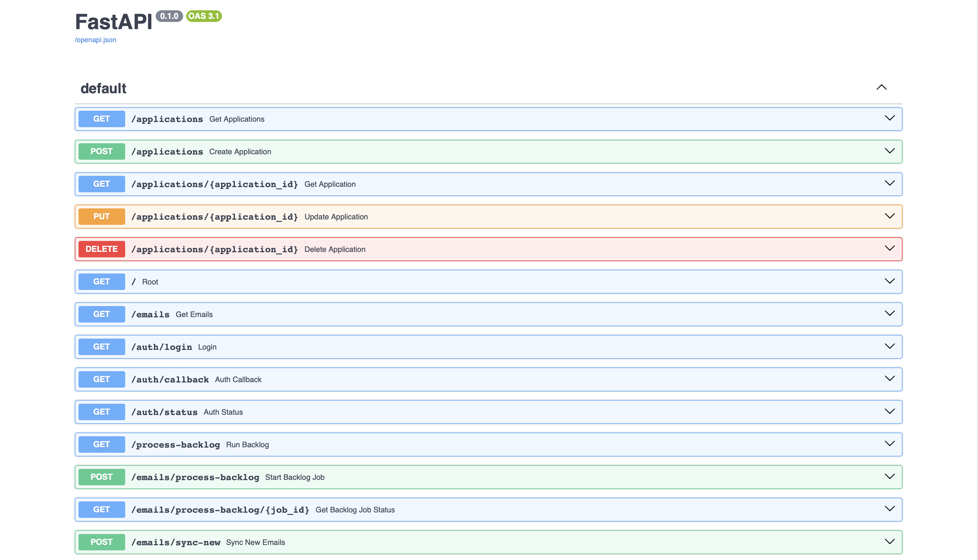Image resolution: width=978 pixels, height=560 pixels.
Task: Click GET badge of Auth Callback
Action: (x=102, y=379)
